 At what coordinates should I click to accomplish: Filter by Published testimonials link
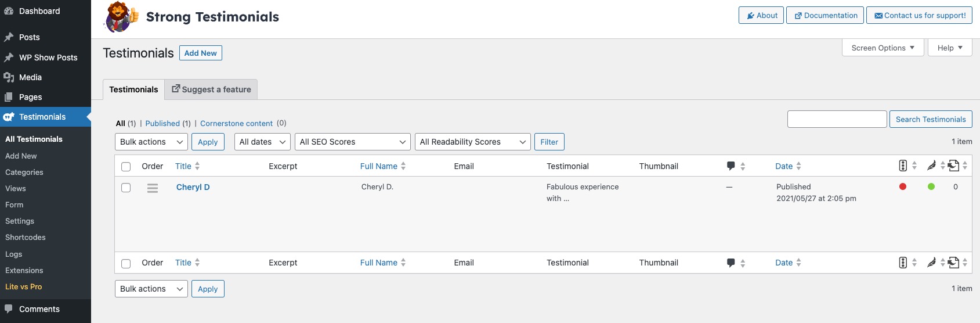[162, 123]
